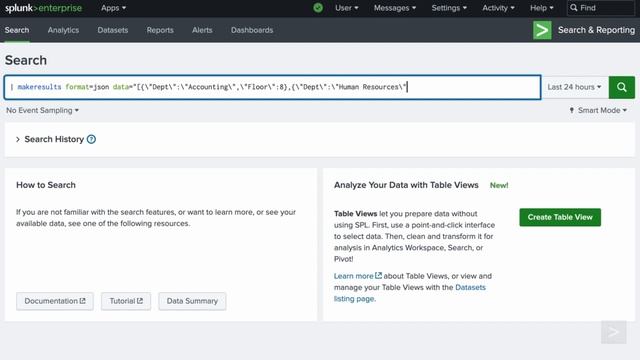Viewport: 640px width, 360px height.
Task: Select the Search tab
Action: coord(17,30)
